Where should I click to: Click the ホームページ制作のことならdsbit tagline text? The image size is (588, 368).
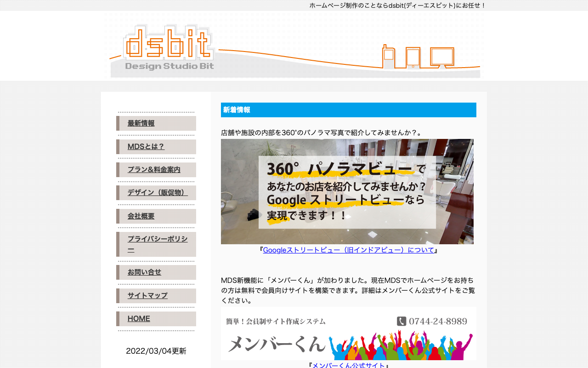coord(397,6)
